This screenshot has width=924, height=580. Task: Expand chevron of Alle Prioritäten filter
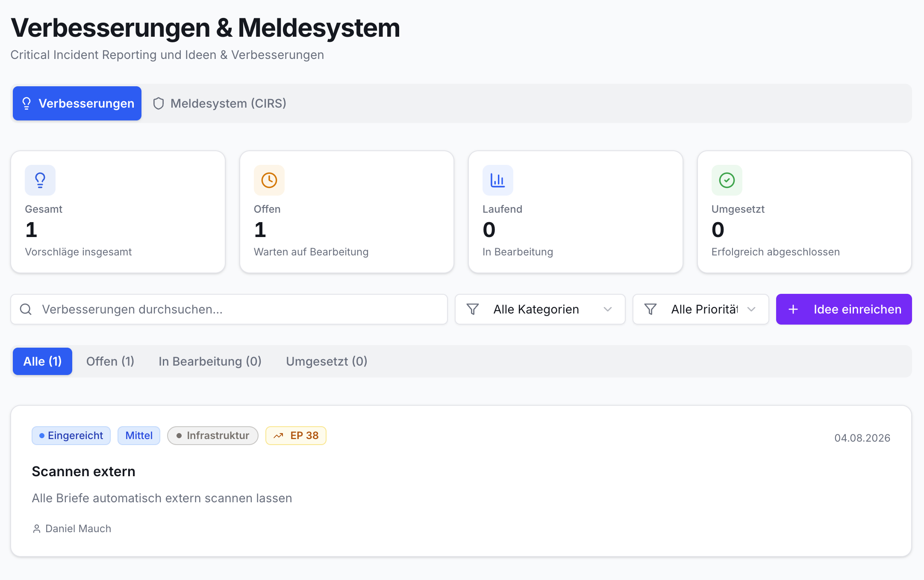point(751,309)
